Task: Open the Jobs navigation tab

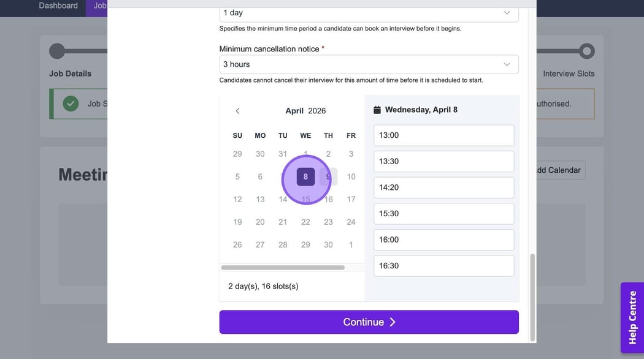Action: 100,6
